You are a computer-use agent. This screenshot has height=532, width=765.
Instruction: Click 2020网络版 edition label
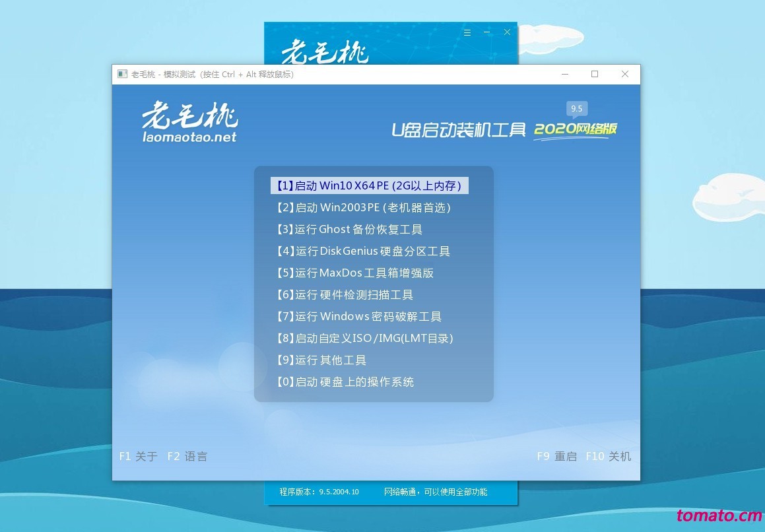[575, 129]
